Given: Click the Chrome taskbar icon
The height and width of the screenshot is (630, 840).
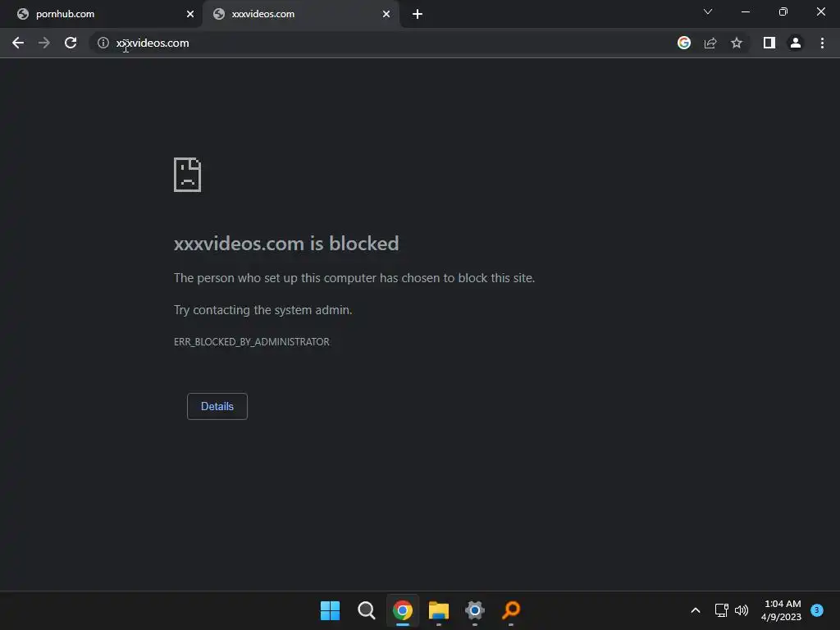Looking at the screenshot, I should coord(403,610).
